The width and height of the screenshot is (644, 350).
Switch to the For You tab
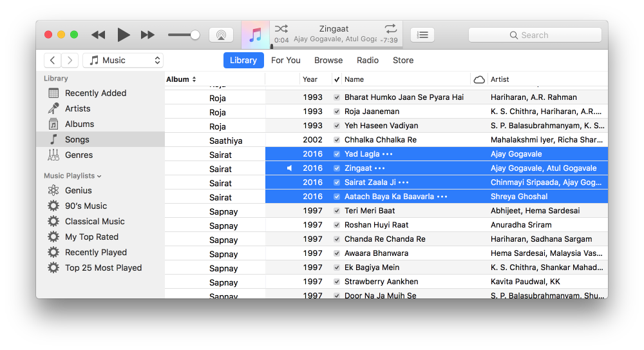(x=286, y=61)
